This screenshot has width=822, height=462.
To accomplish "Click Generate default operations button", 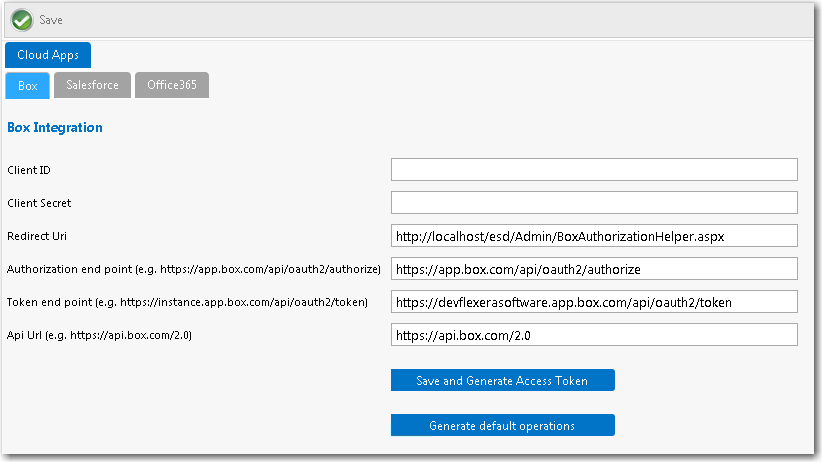I will click(x=502, y=425).
